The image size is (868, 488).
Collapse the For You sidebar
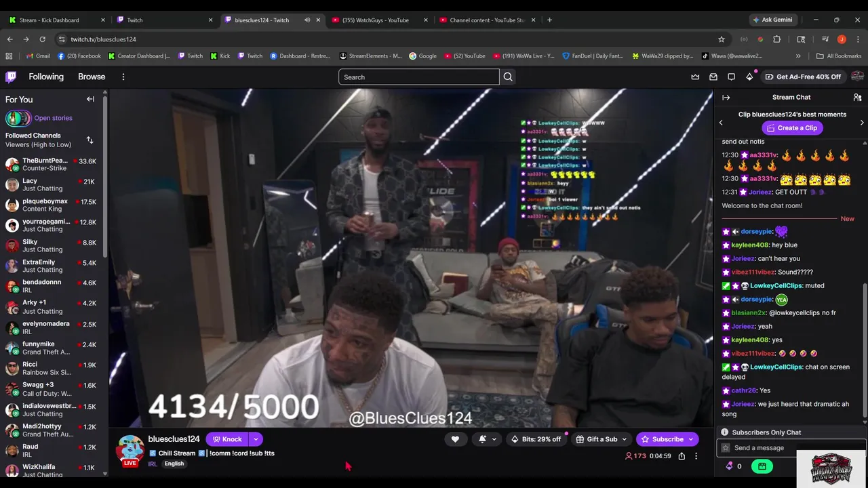[x=90, y=99]
